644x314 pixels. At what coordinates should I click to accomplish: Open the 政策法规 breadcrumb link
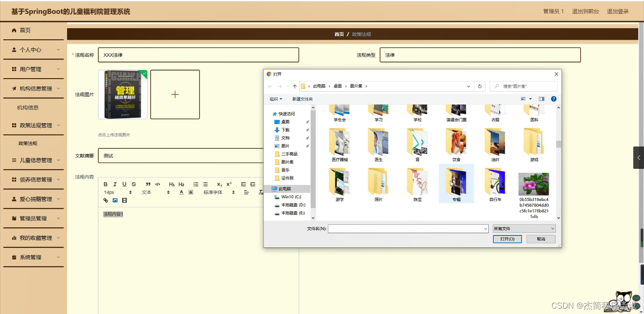pos(360,33)
